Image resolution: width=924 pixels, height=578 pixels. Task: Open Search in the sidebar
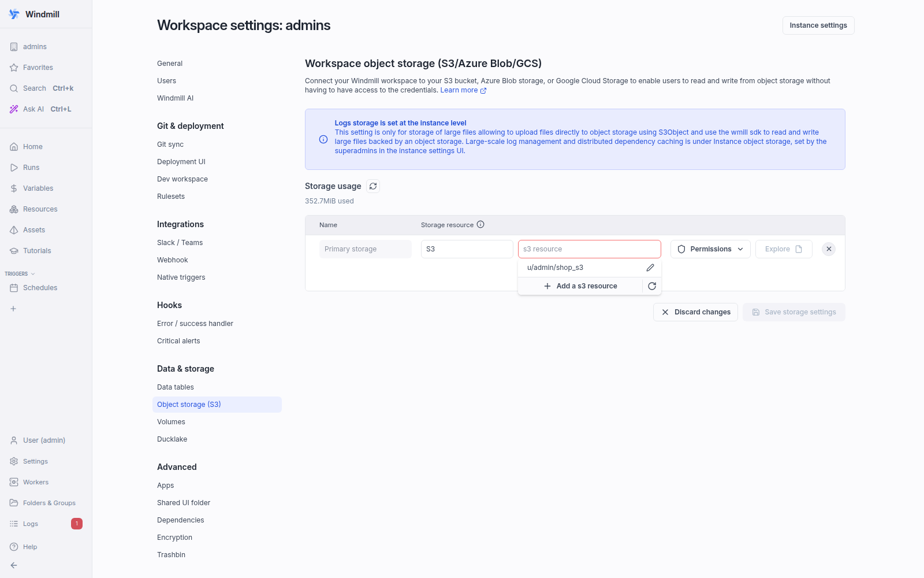click(x=46, y=88)
